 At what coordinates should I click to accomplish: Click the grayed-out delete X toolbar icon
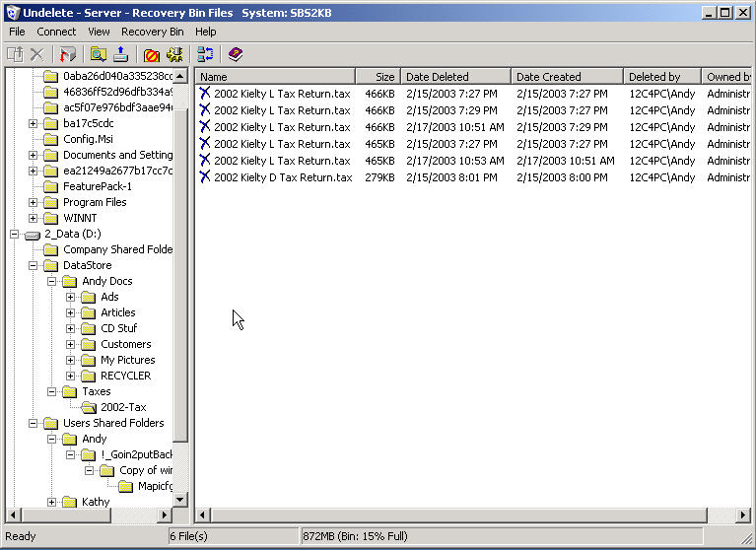point(37,54)
